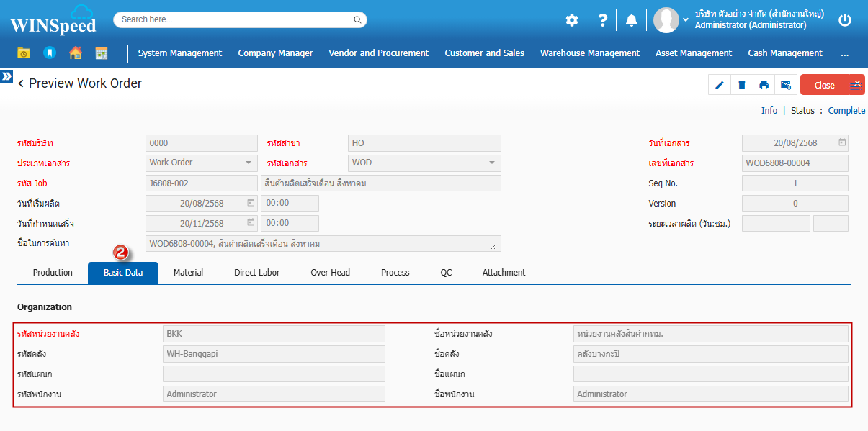This screenshot has height=431, width=868.
Task: Open Warehouse Management menu
Action: coord(589,53)
